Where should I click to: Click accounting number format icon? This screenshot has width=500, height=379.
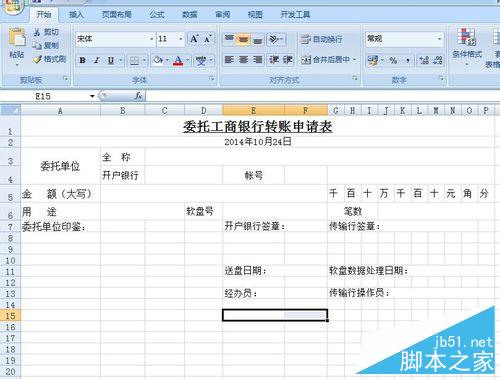click(x=373, y=60)
